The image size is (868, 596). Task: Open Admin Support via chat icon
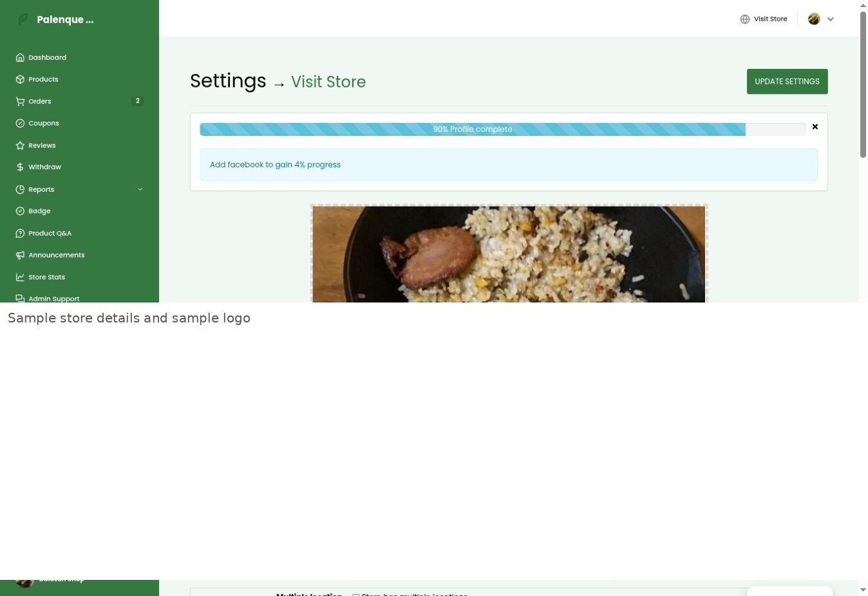[20, 298]
